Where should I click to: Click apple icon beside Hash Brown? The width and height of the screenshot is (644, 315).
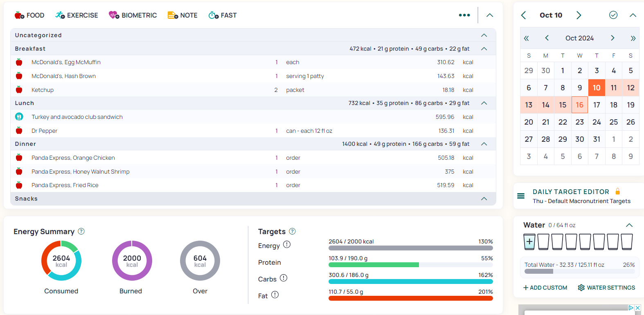19,76
